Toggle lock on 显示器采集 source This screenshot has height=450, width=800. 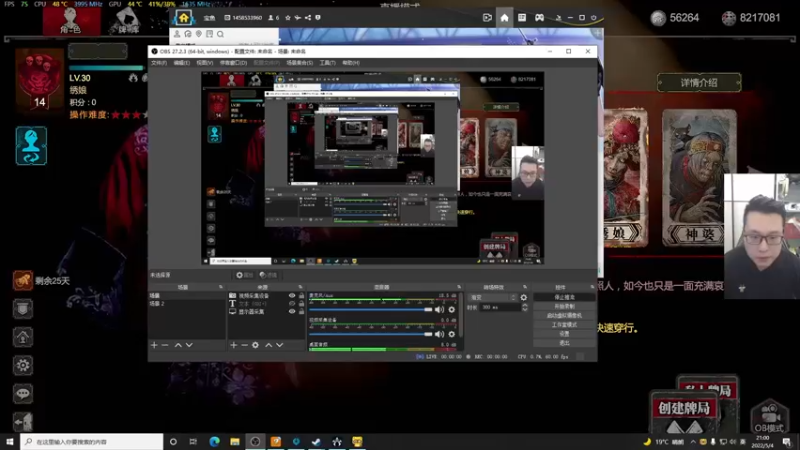302,312
